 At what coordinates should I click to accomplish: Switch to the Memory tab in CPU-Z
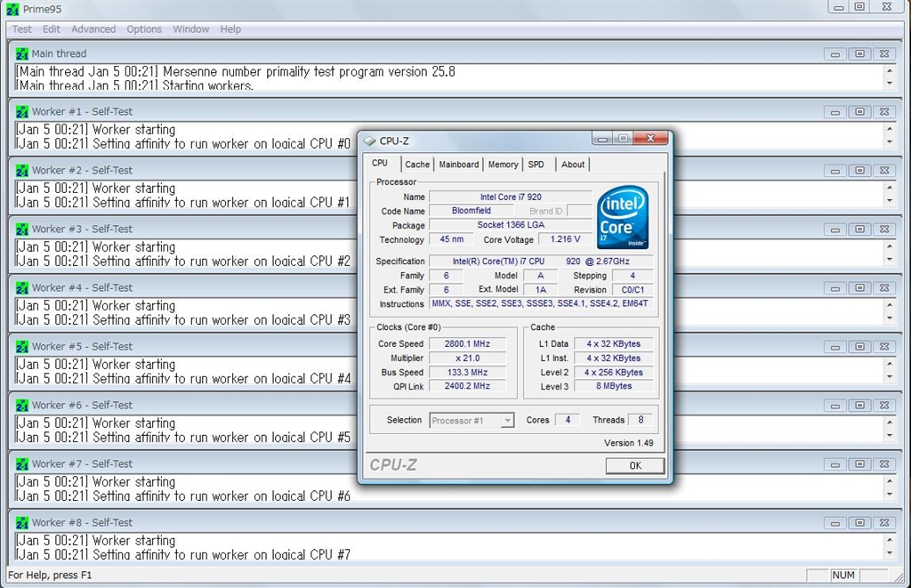pyautogui.click(x=503, y=165)
